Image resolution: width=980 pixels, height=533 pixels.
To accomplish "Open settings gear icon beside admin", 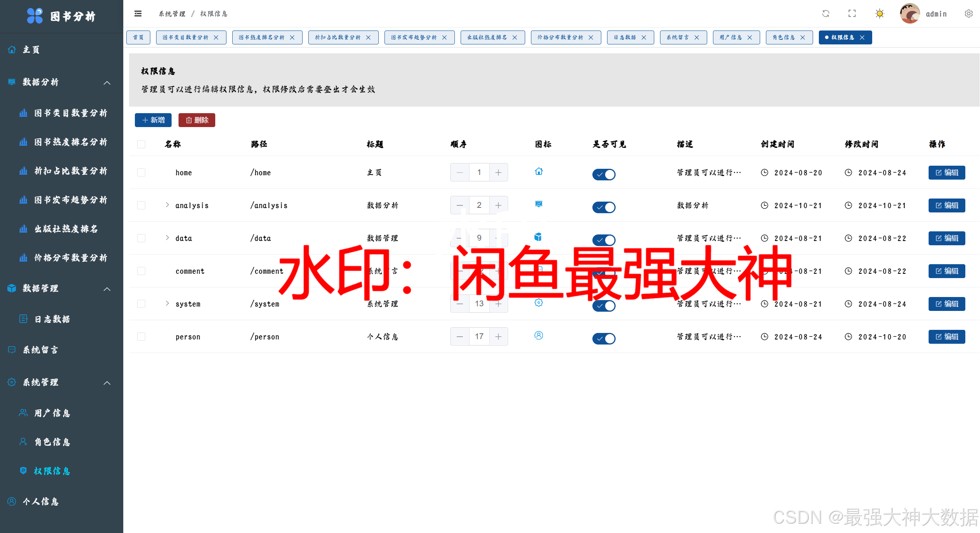I will [968, 14].
